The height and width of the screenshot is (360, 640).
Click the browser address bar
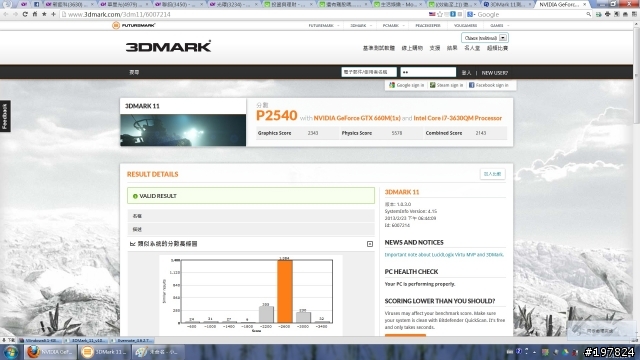(x=241, y=14)
